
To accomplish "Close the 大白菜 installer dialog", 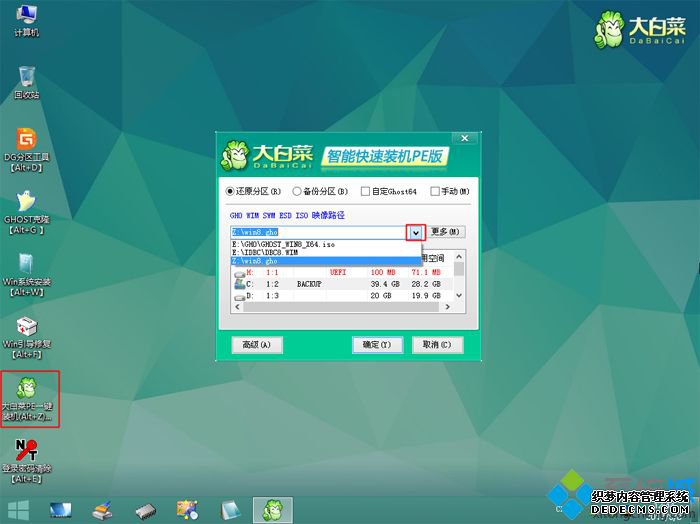I will pos(465,138).
